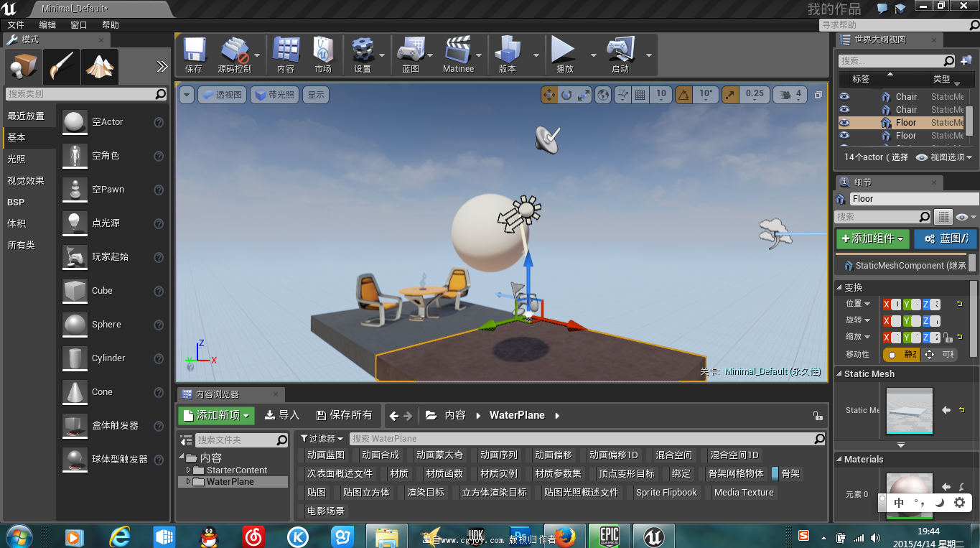Click the 搜索类别 search classes field

(86, 94)
